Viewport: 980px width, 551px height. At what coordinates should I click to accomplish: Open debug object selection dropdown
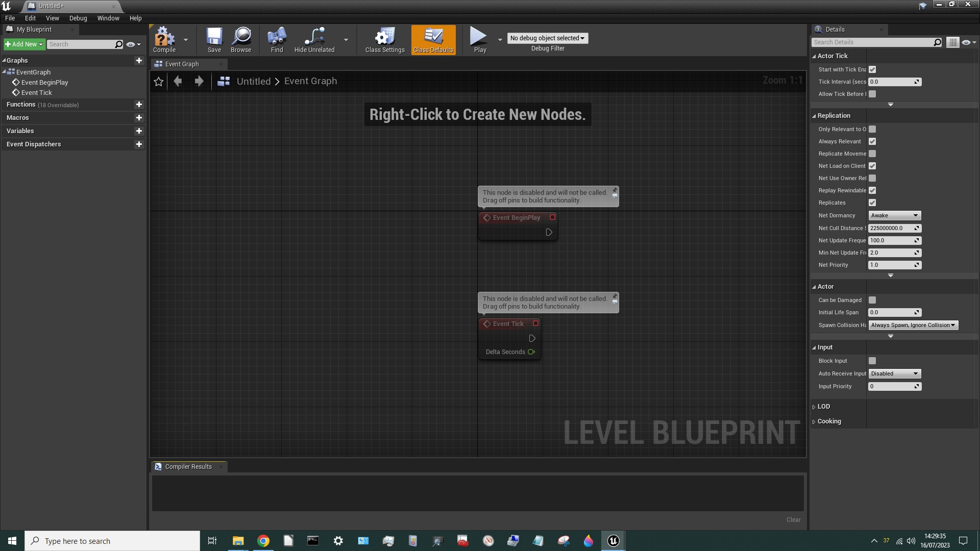pyautogui.click(x=547, y=38)
